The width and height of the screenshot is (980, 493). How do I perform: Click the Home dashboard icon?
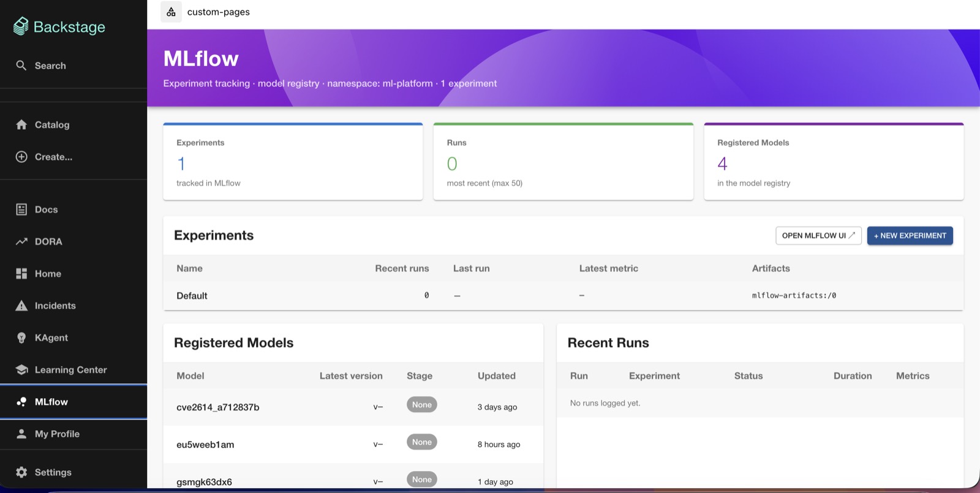(21, 274)
